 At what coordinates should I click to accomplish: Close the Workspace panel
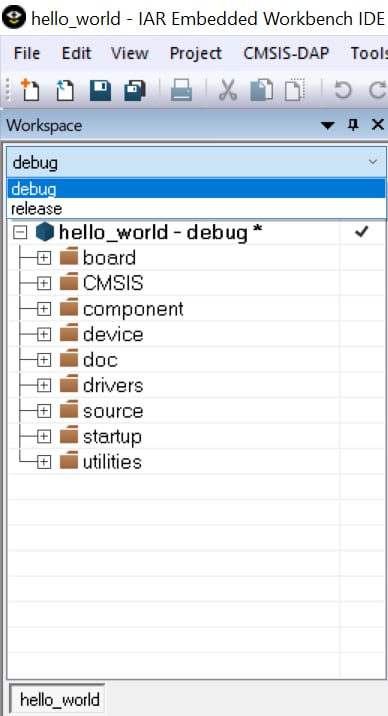(378, 125)
